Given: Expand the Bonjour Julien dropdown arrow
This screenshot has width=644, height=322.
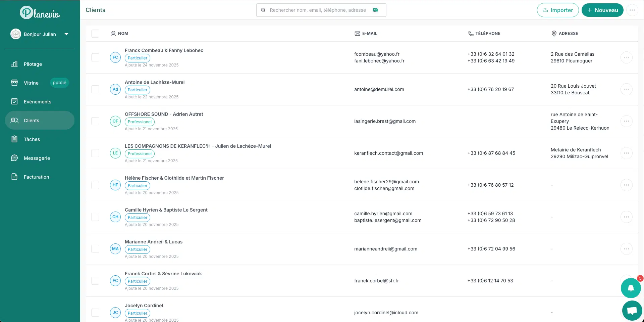Looking at the screenshot, I should tap(66, 34).
